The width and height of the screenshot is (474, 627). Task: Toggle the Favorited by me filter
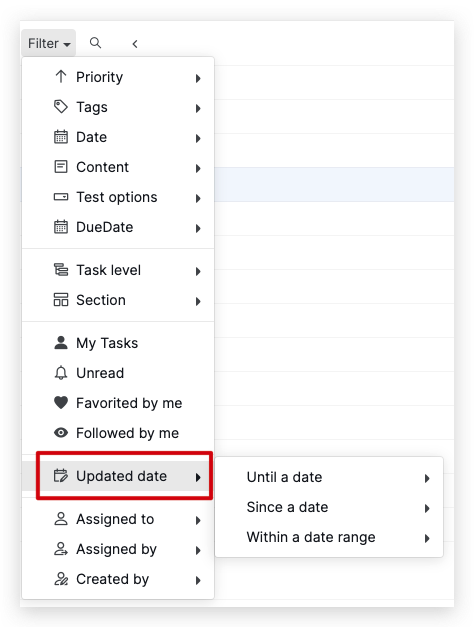click(118, 403)
